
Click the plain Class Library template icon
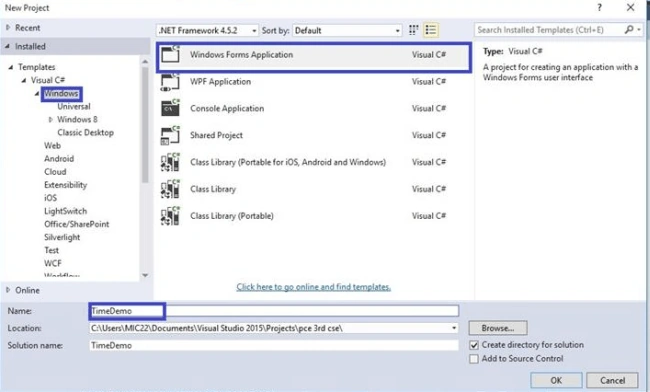pos(170,189)
